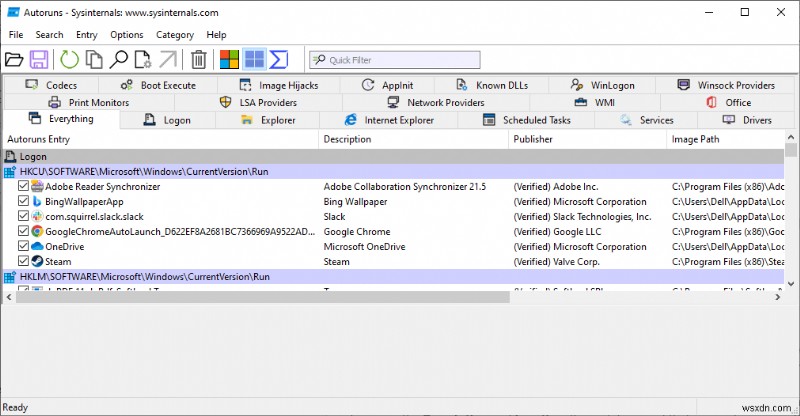Open the Search menu
Screen dimensions: 800x416
tap(49, 35)
